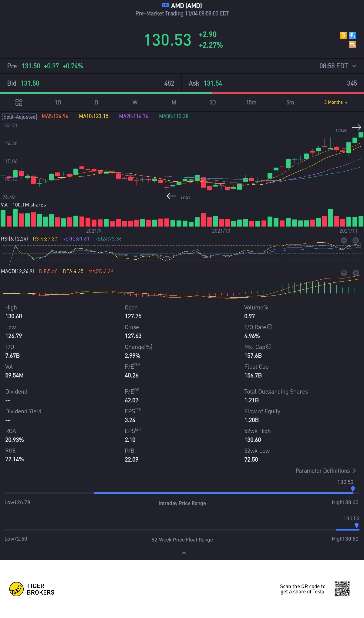
Task: Tap the Vol 100.1M shares label
Action: 23,205
